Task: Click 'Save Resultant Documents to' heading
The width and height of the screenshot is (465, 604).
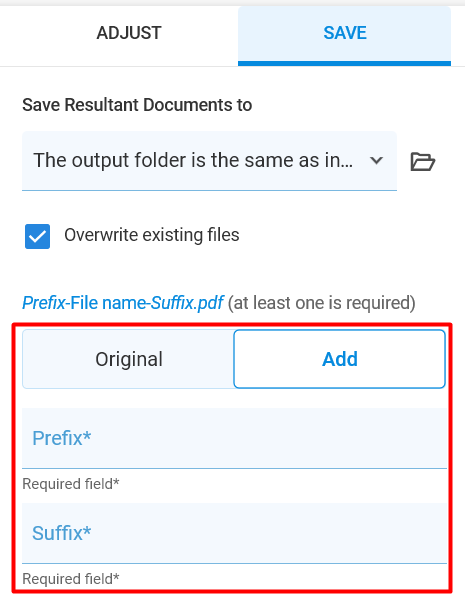Action: pos(137,105)
